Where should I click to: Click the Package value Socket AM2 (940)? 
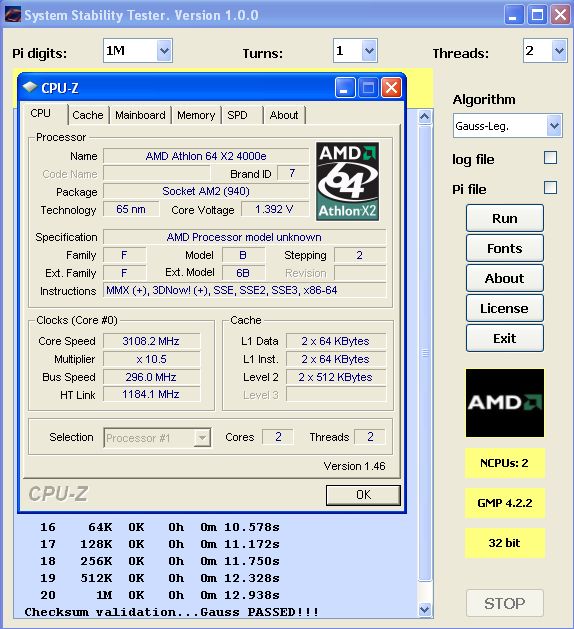(x=206, y=191)
